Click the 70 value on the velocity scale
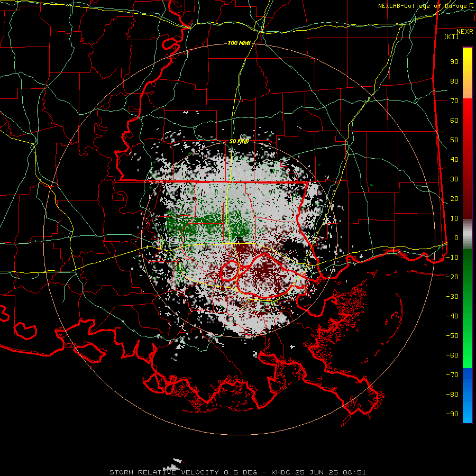 click(454, 101)
